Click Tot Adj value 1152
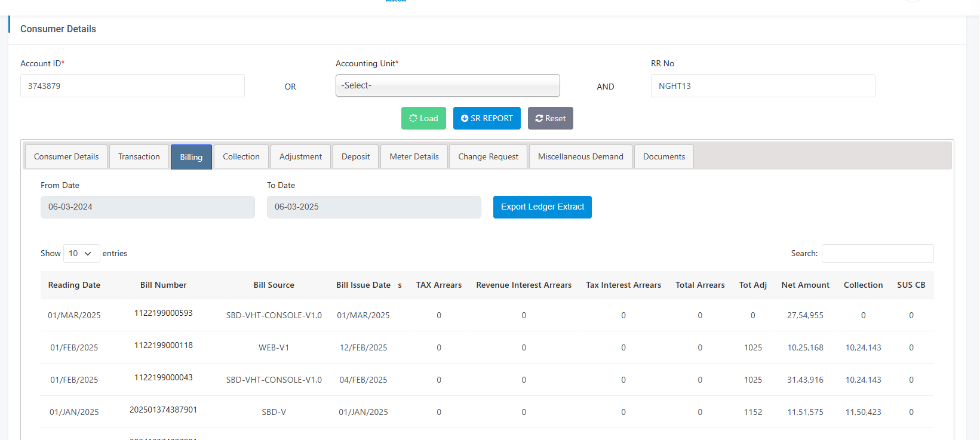The width and height of the screenshot is (980, 440). click(x=753, y=412)
